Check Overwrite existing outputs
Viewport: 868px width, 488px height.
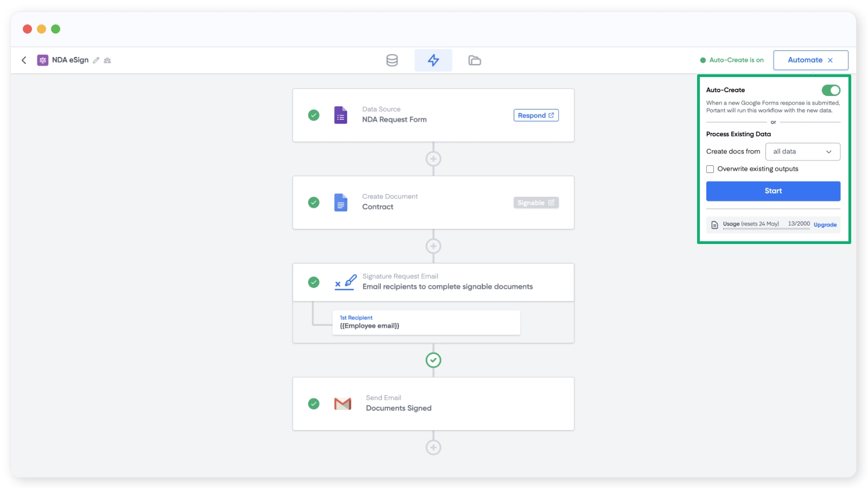coord(710,169)
